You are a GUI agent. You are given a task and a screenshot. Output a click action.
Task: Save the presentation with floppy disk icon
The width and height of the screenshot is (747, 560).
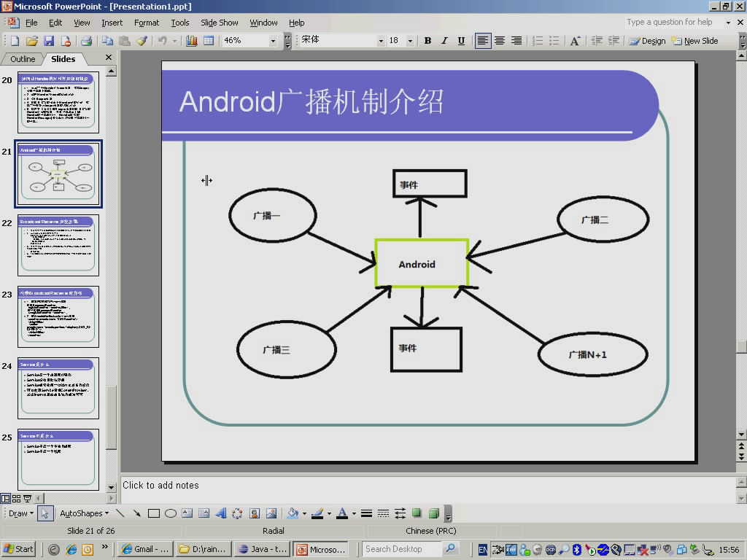pos(49,41)
